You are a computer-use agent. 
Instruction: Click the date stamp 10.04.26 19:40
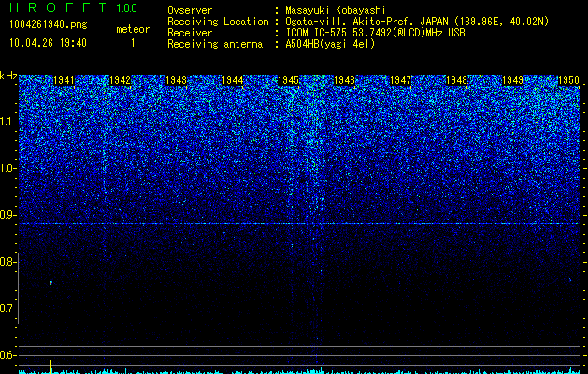(48, 43)
